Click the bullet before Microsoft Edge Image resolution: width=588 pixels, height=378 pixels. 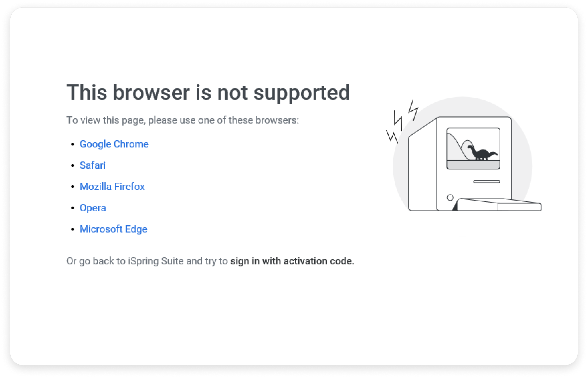point(73,230)
